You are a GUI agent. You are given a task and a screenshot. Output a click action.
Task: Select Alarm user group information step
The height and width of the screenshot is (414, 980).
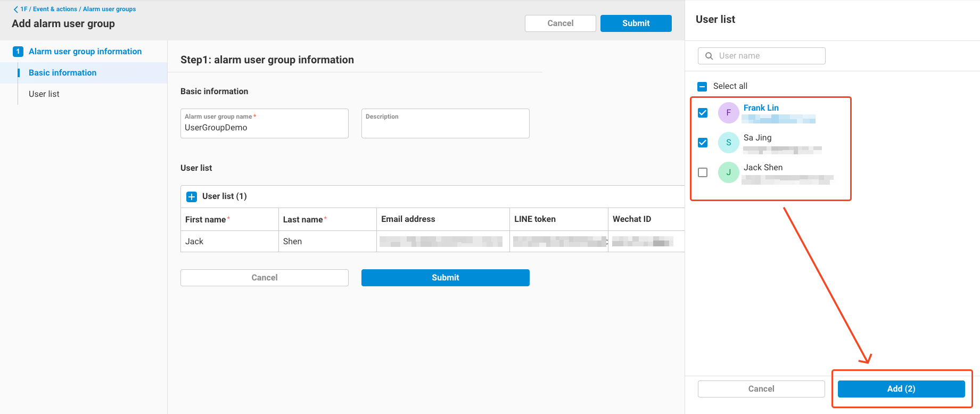(x=85, y=52)
